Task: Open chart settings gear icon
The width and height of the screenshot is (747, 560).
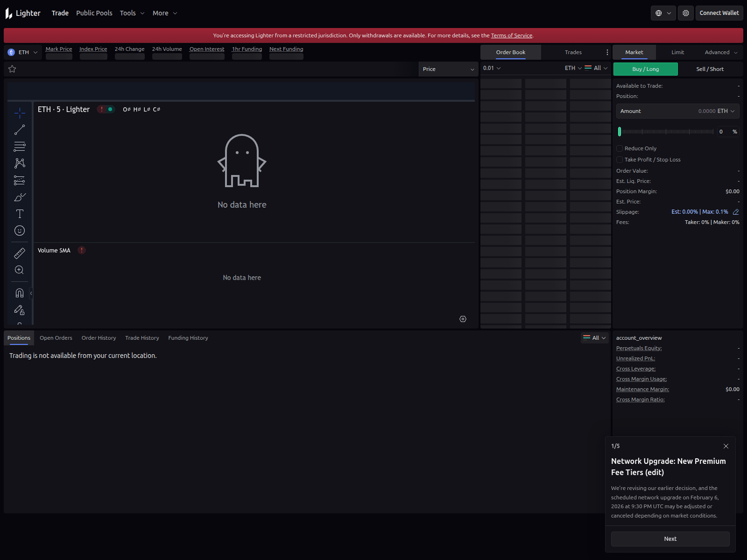Action: 463,319
